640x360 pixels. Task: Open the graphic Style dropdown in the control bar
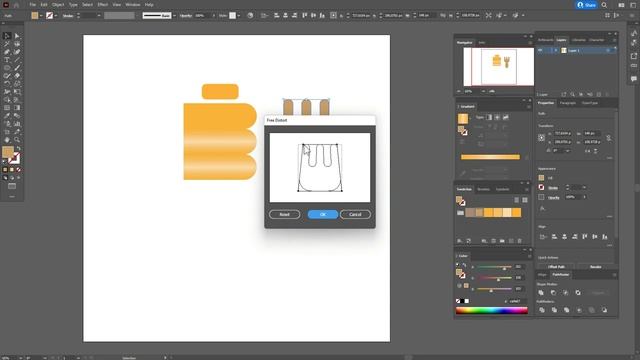coord(239,16)
